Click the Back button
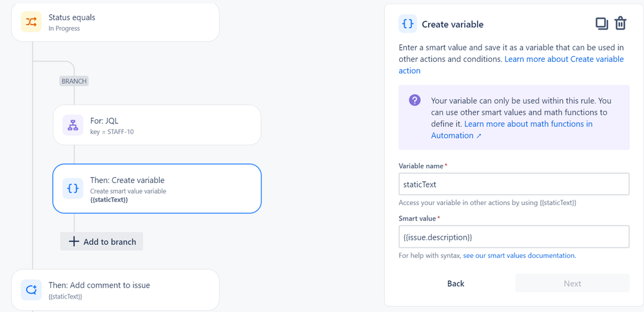This screenshot has width=644, height=312. pos(456,284)
